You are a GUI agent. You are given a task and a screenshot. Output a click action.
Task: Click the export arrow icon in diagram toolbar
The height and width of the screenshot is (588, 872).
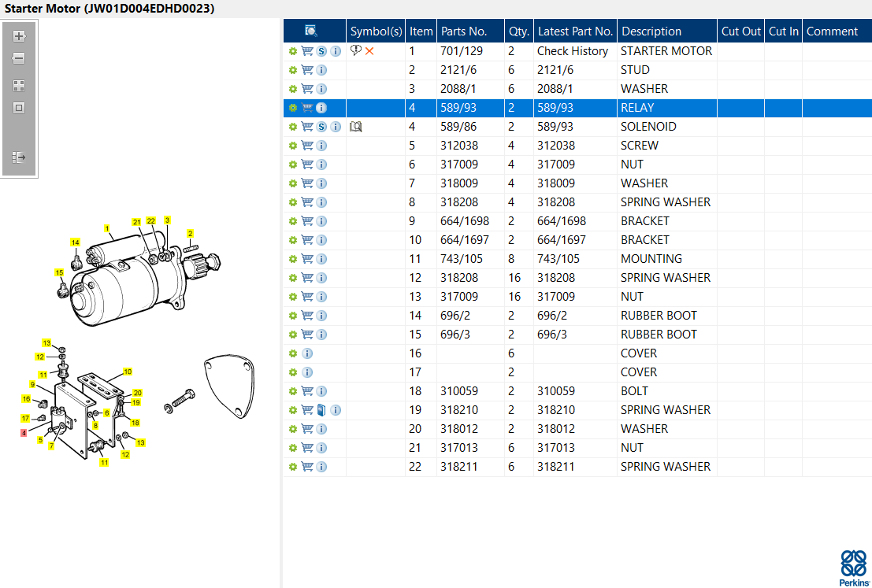point(19,158)
